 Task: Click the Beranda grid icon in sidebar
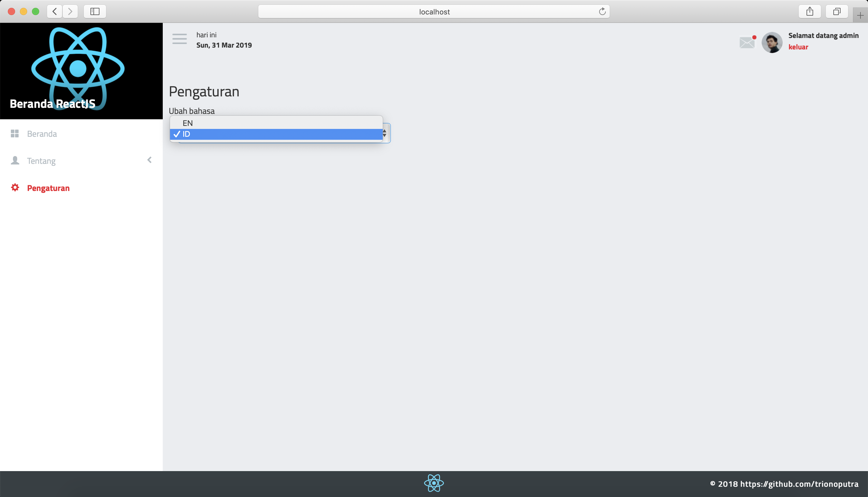click(x=15, y=133)
